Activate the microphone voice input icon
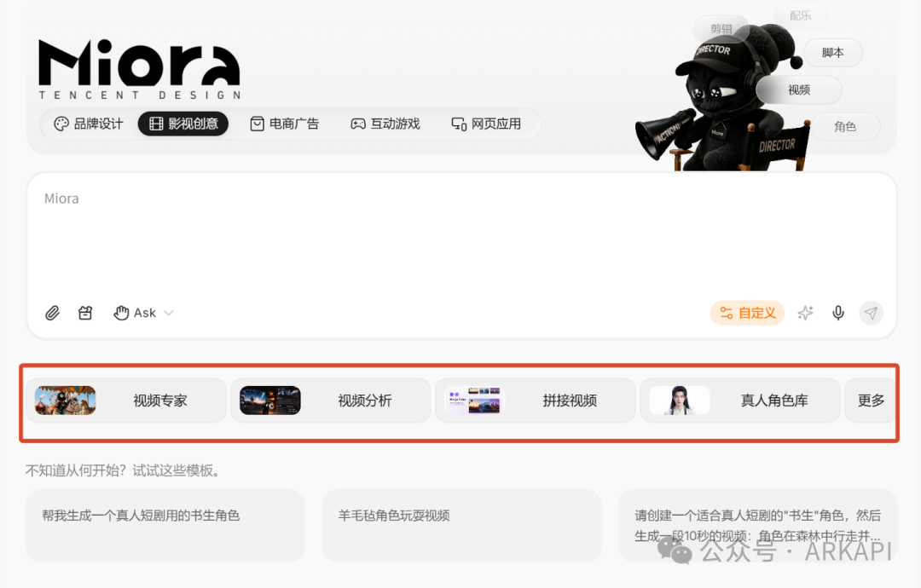Image resolution: width=921 pixels, height=588 pixels. pyautogui.click(x=838, y=313)
